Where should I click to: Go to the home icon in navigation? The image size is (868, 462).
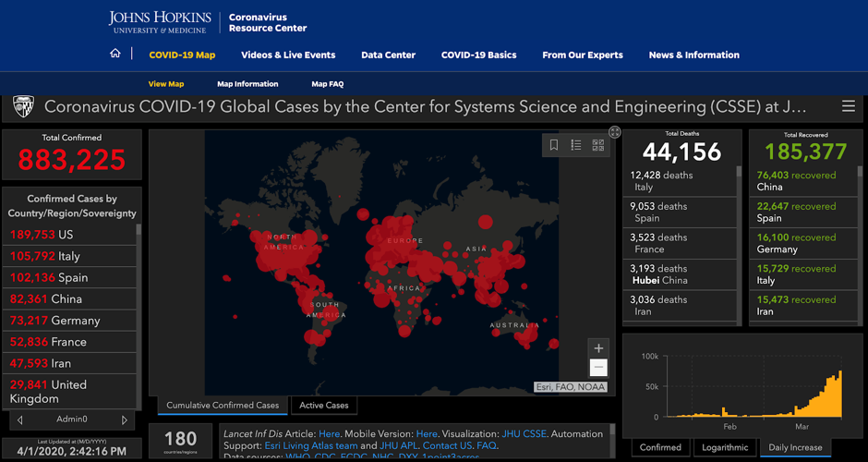[115, 54]
